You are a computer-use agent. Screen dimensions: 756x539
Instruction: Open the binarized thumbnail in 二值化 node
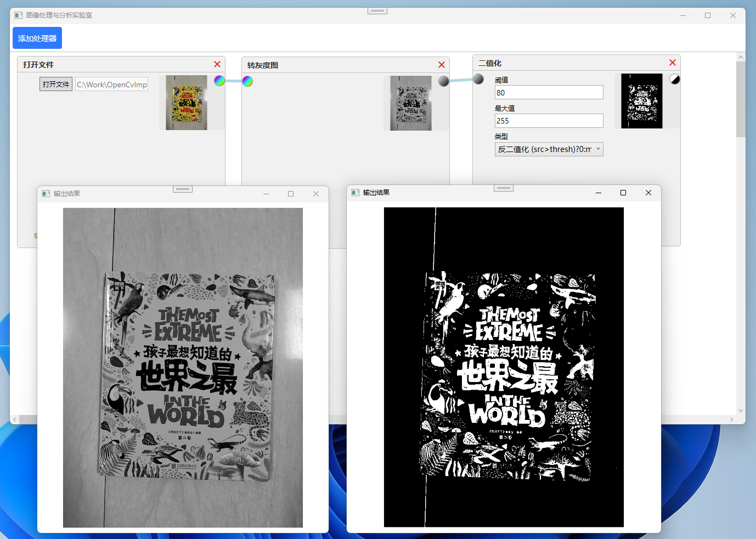point(642,101)
